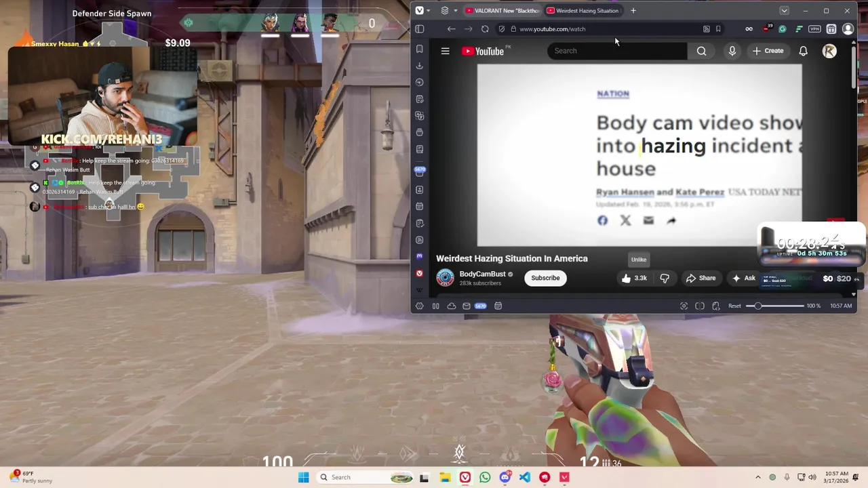The height and width of the screenshot is (488, 868).
Task: Open the Translate panel in side bar
Action: (x=419, y=116)
